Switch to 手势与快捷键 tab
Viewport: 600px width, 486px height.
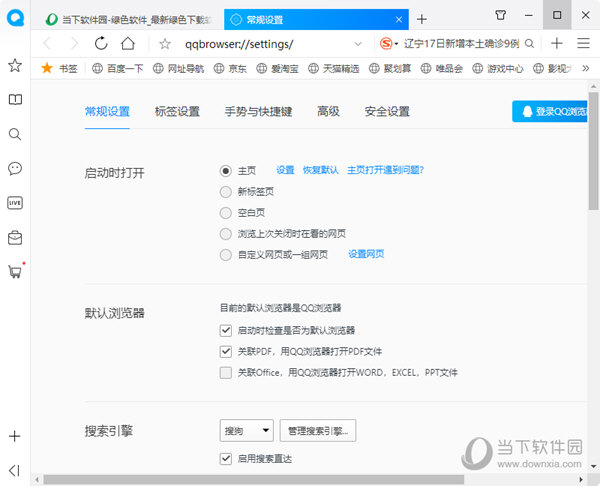click(x=258, y=111)
